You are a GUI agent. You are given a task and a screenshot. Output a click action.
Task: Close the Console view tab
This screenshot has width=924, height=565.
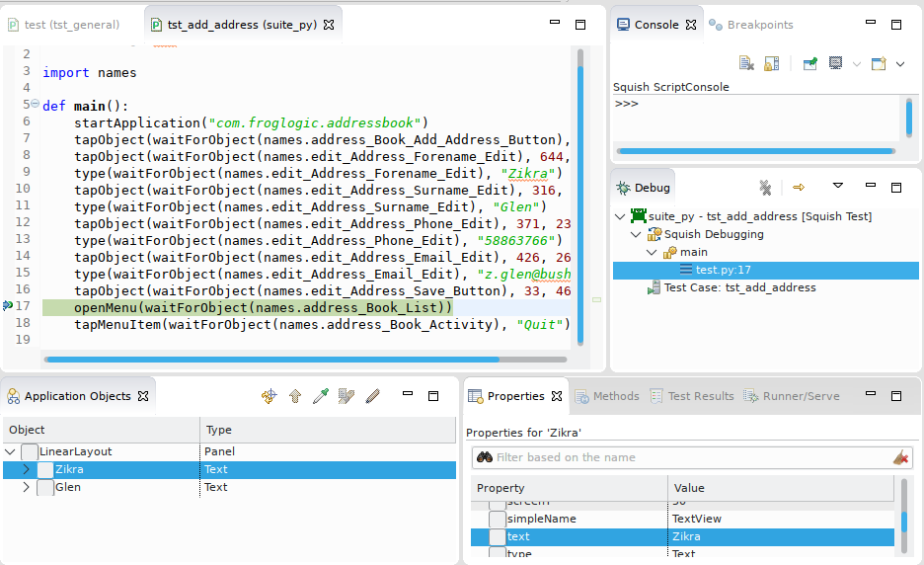point(691,25)
